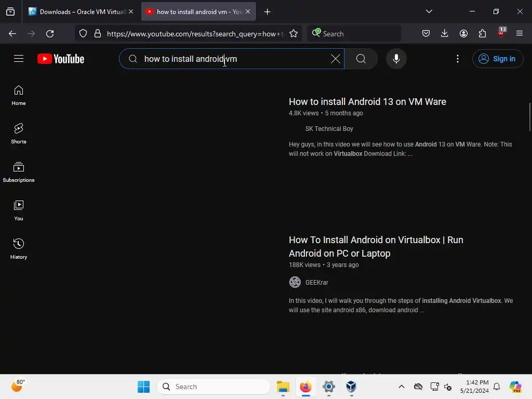Save page to Pocket

click(x=426, y=34)
